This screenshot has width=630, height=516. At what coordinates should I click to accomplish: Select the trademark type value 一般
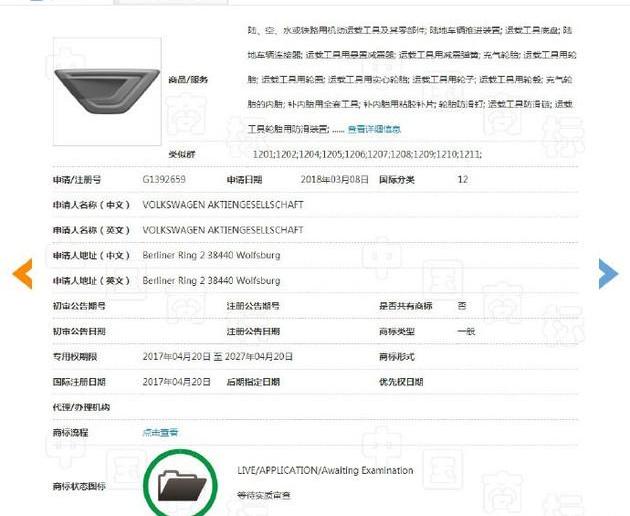click(466, 332)
